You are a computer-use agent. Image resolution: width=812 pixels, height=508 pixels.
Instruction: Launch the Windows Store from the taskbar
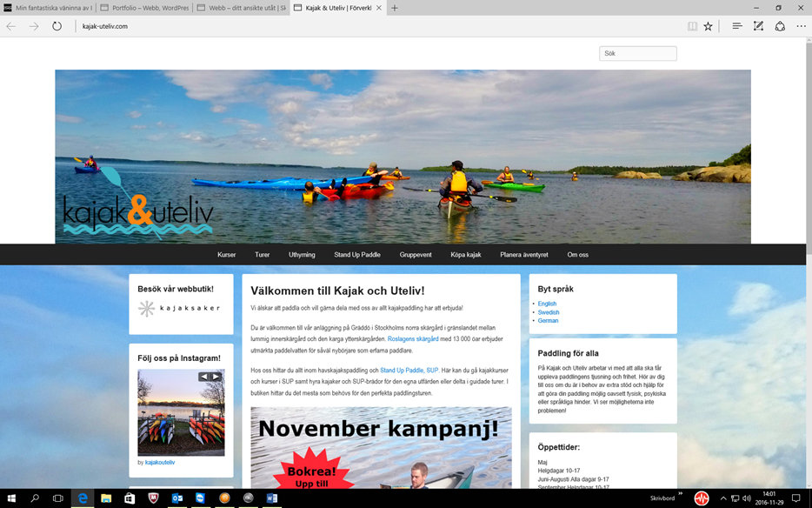coord(130,498)
